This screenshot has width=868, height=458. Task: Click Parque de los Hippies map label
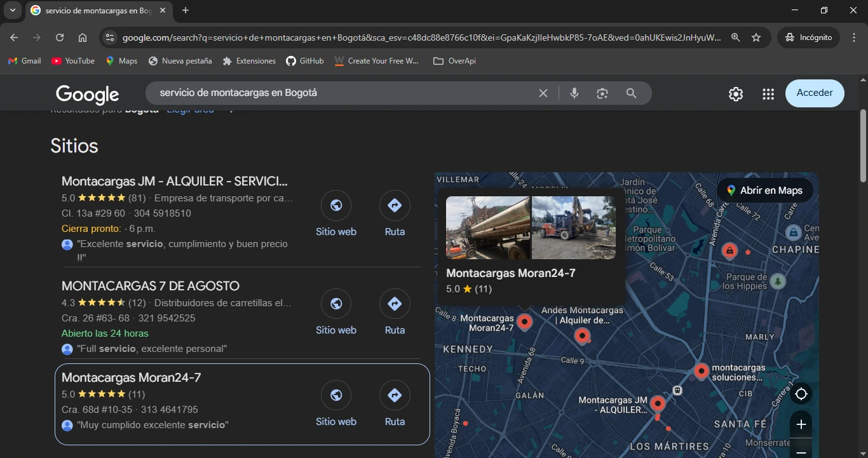pos(744,281)
